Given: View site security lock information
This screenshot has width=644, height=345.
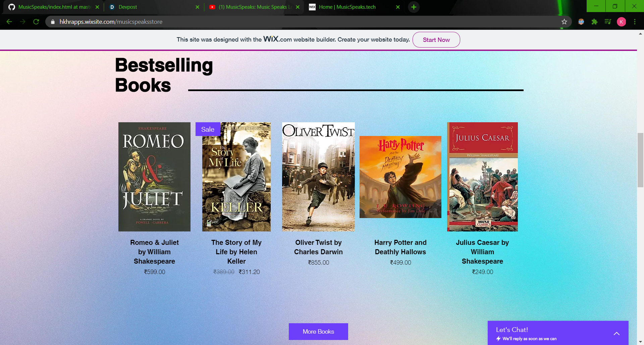Looking at the screenshot, I should point(53,22).
